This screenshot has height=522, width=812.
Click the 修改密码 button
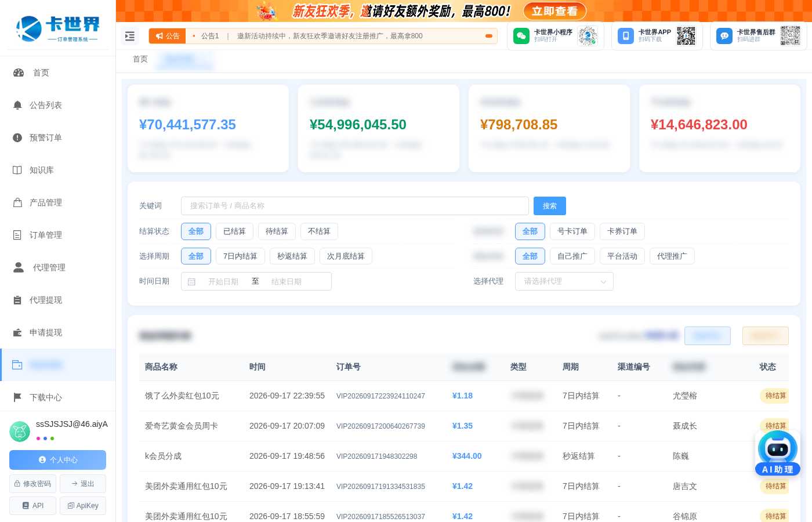[32, 484]
